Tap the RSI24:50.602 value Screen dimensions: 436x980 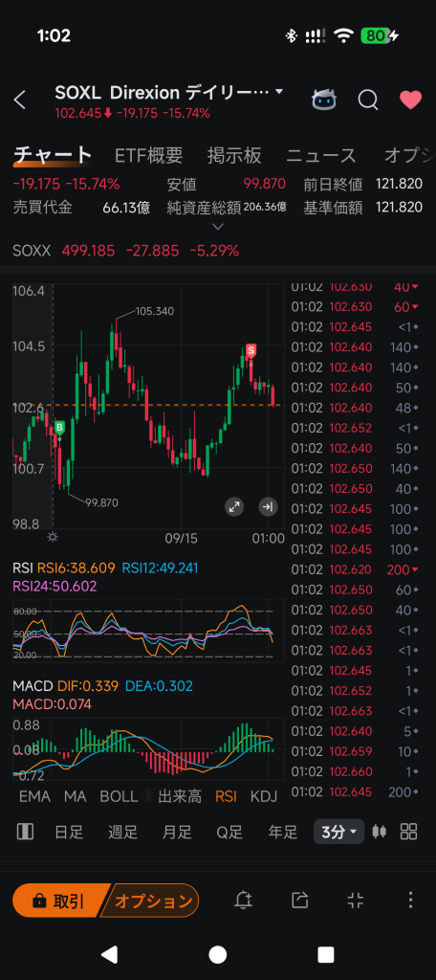[55, 587]
